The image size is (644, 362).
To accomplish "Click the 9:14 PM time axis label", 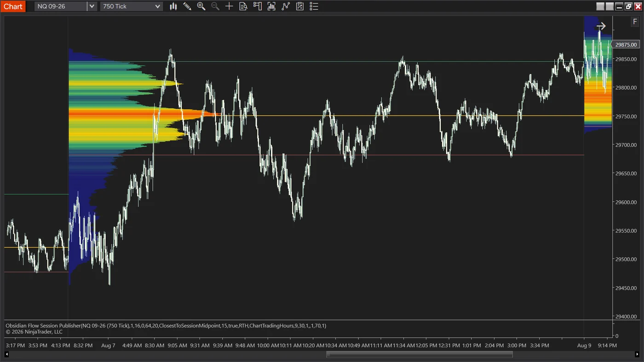I will [x=608, y=345].
